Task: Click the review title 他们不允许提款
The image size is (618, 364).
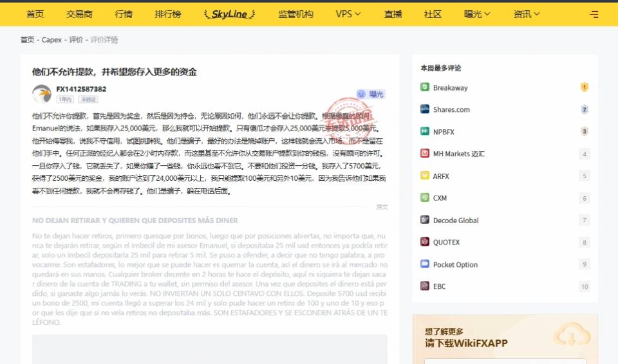Action: pos(115,71)
